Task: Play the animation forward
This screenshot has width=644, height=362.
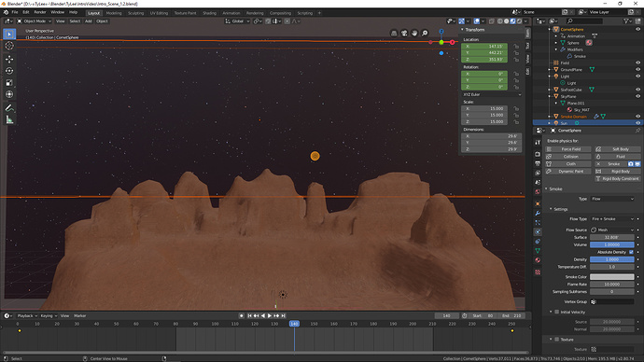Action: coord(270,315)
